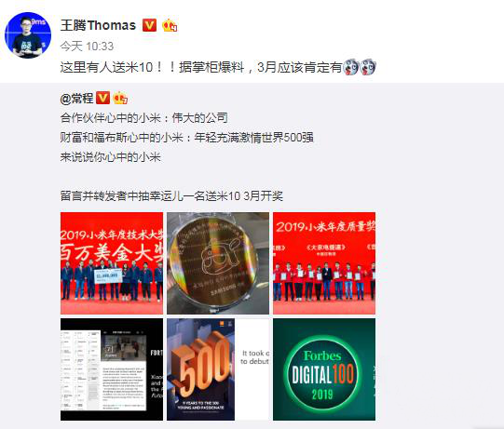Open the 2019小米年度技术大奖 photo
Screen dimensions: 504x429
[112, 263]
